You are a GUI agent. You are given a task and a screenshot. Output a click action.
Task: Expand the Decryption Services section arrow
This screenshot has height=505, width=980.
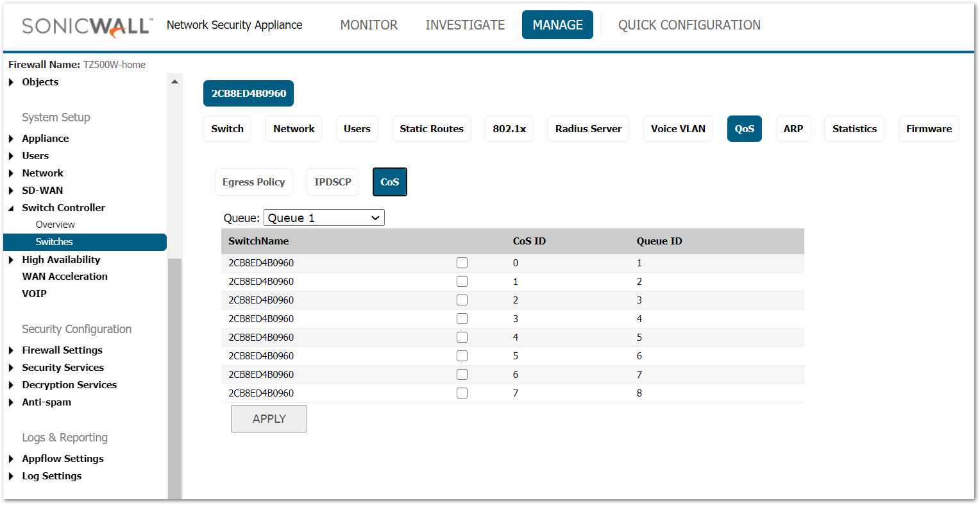coord(11,385)
